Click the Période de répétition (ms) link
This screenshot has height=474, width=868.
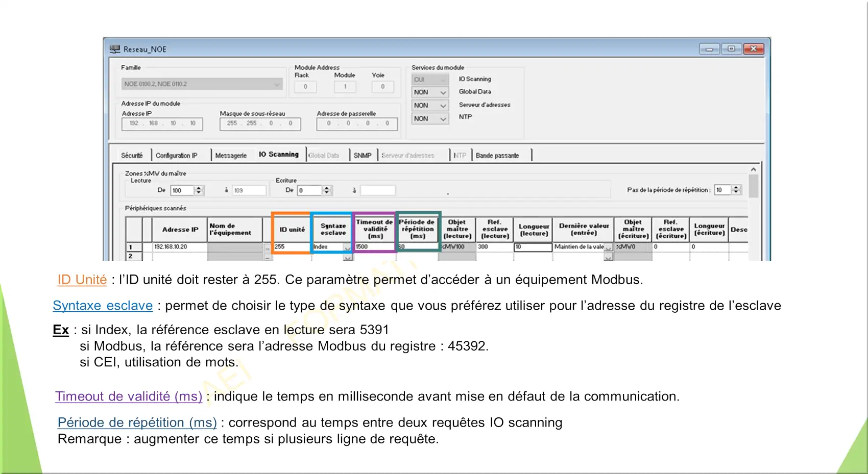(137, 422)
